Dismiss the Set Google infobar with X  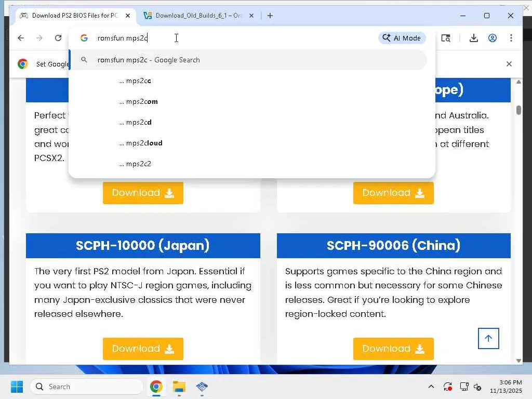[509, 64]
